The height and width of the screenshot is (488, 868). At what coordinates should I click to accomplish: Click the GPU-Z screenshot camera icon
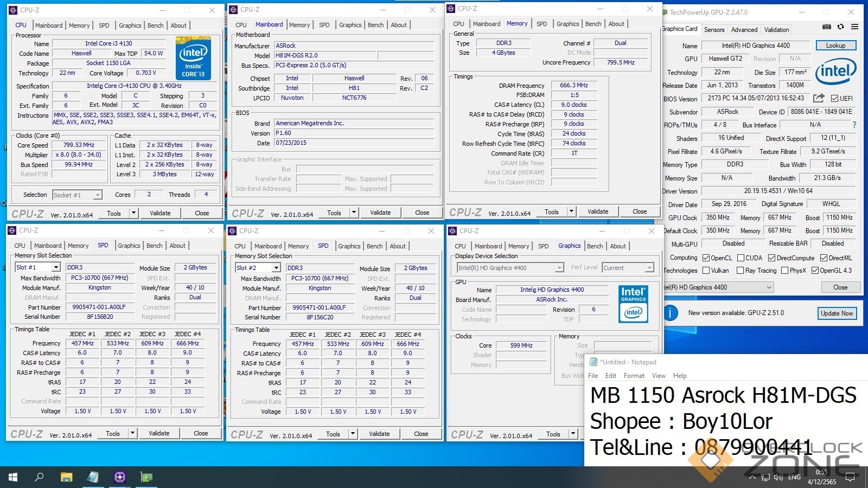tap(826, 27)
